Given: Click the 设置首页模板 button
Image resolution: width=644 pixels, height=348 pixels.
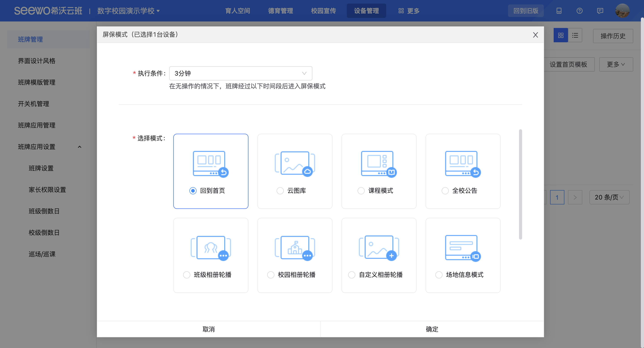Looking at the screenshot, I should point(568,64).
